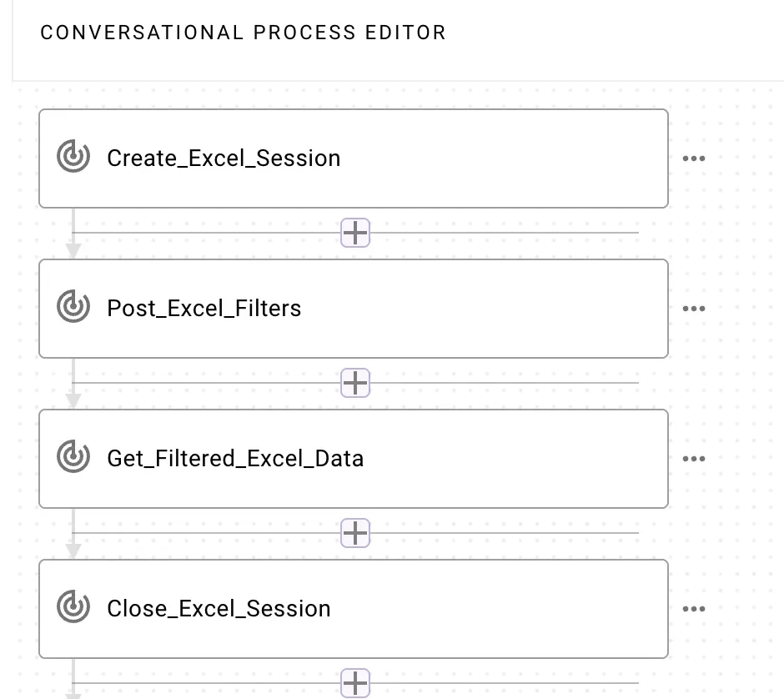
Task: Click the Post_Excel_Filters step icon
Action: [x=73, y=308]
